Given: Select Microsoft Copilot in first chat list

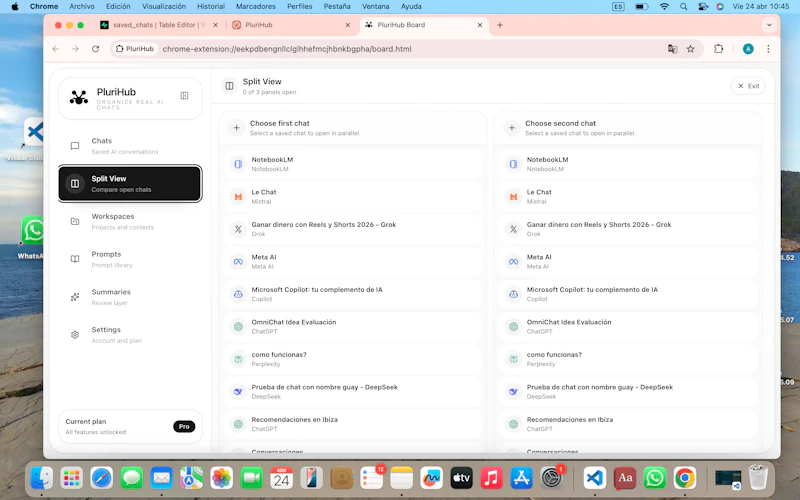Looking at the screenshot, I should tap(352, 294).
